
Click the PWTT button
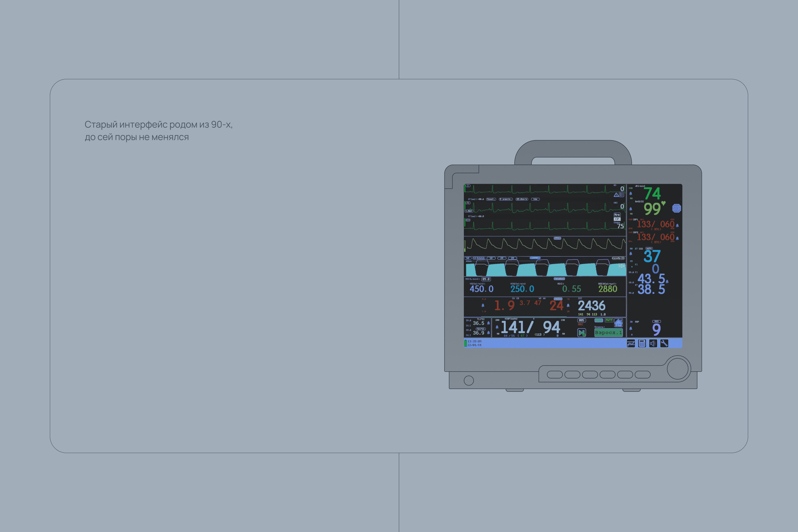pyautogui.click(x=609, y=320)
